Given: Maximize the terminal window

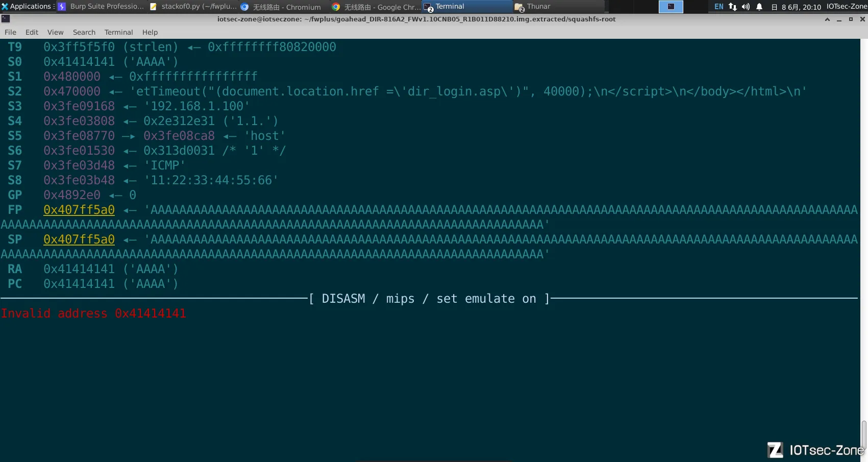Looking at the screenshot, I should pos(851,19).
